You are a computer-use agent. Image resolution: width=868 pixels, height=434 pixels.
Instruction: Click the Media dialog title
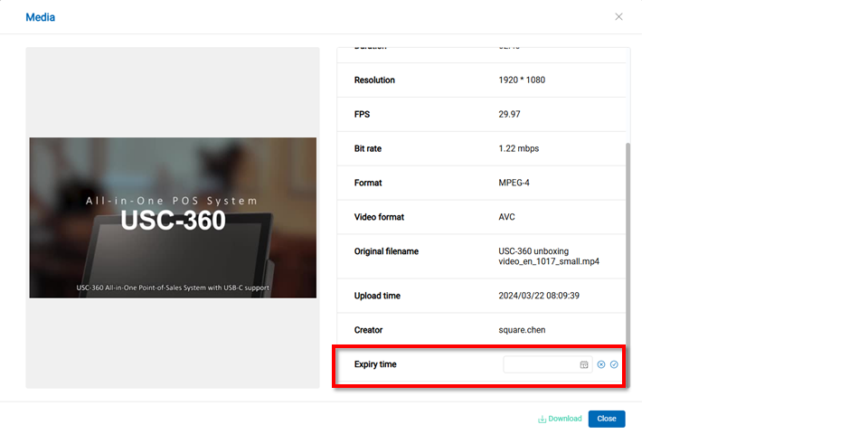(x=41, y=17)
